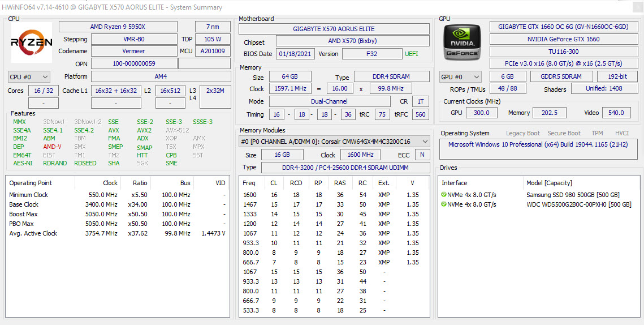644x325 pixels.
Task: Click the Secure Boot label
Action: coord(564,133)
